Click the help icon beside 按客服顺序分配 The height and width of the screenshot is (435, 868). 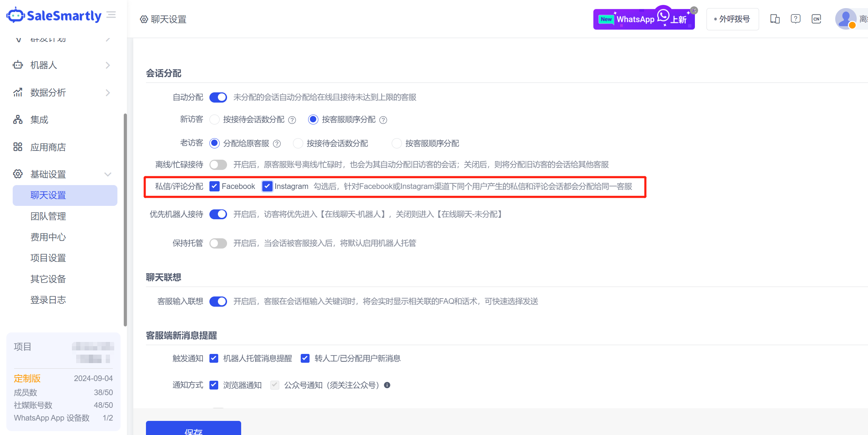[383, 120]
